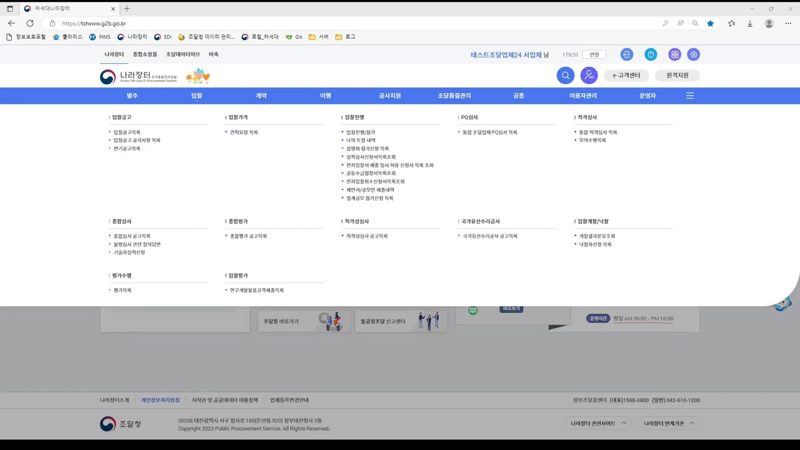Viewport: 800px width, 450px height.
Task: Open the purple user profile icon
Action: (589, 76)
